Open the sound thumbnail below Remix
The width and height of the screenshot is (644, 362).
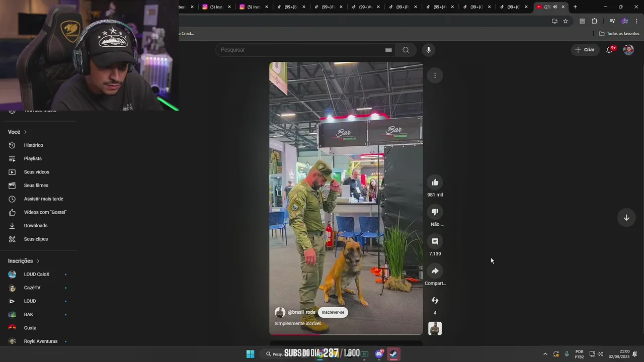coord(435,329)
